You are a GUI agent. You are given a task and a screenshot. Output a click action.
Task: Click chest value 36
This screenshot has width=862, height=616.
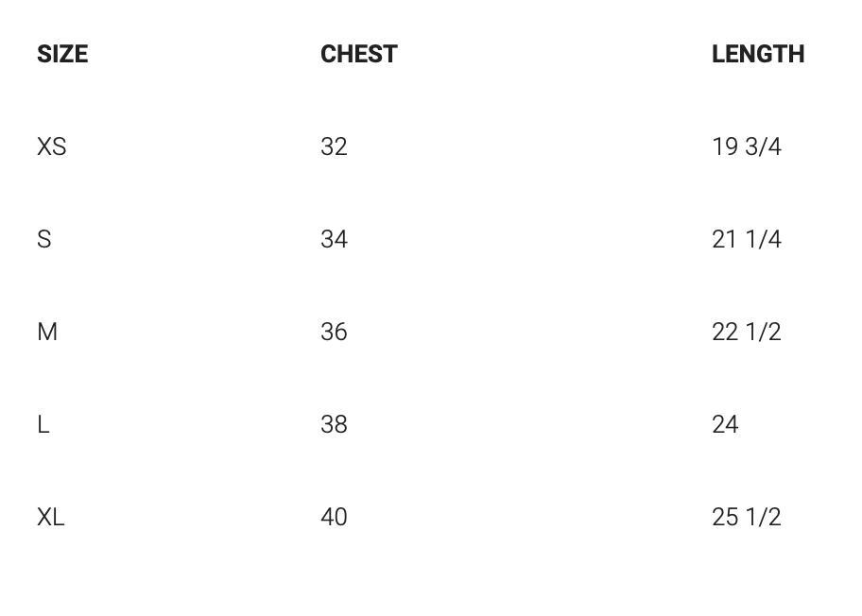click(x=334, y=333)
